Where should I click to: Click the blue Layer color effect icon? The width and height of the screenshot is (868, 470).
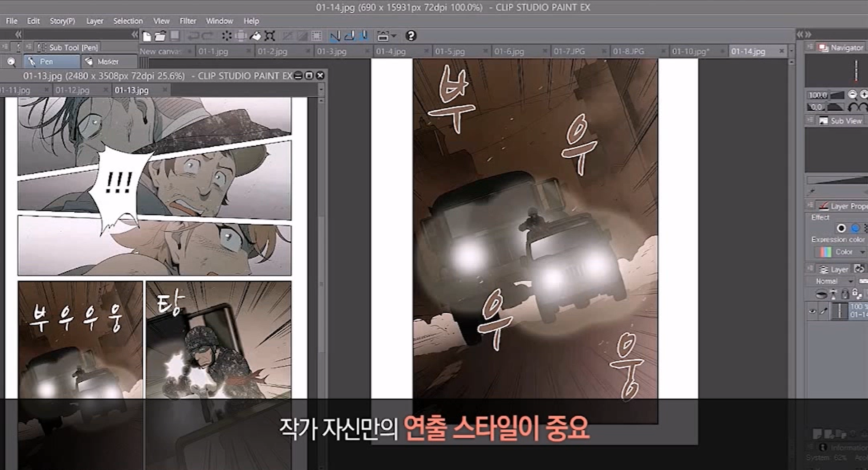coord(855,228)
